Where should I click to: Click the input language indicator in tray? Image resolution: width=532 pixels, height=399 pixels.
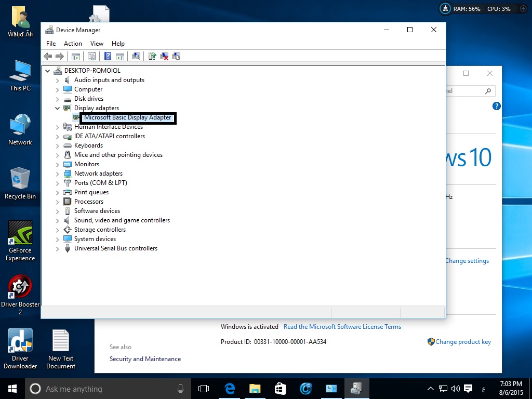(x=484, y=389)
